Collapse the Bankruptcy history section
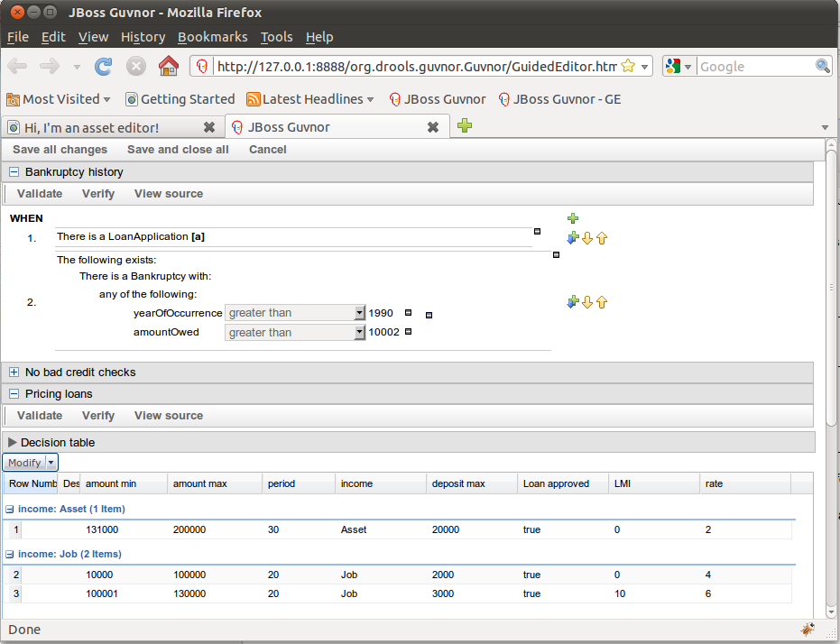This screenshot has width=840, height=644. point(14,172)
